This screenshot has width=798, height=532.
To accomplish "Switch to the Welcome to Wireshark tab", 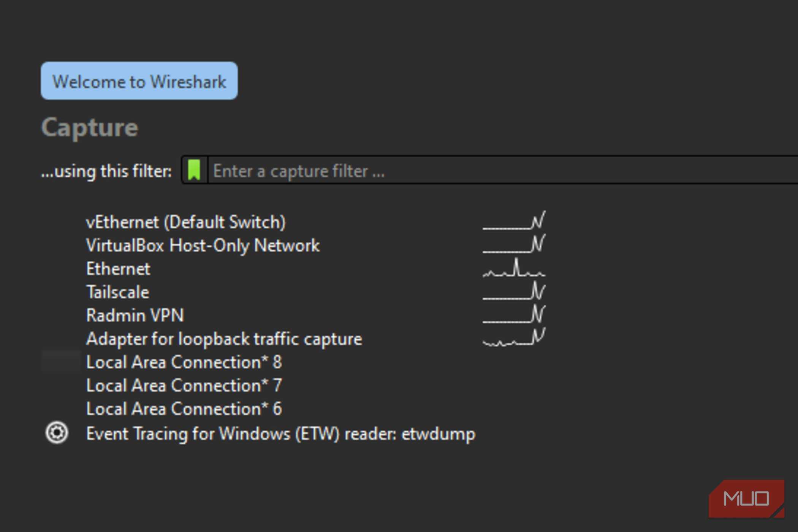I will tap(139, 81).
